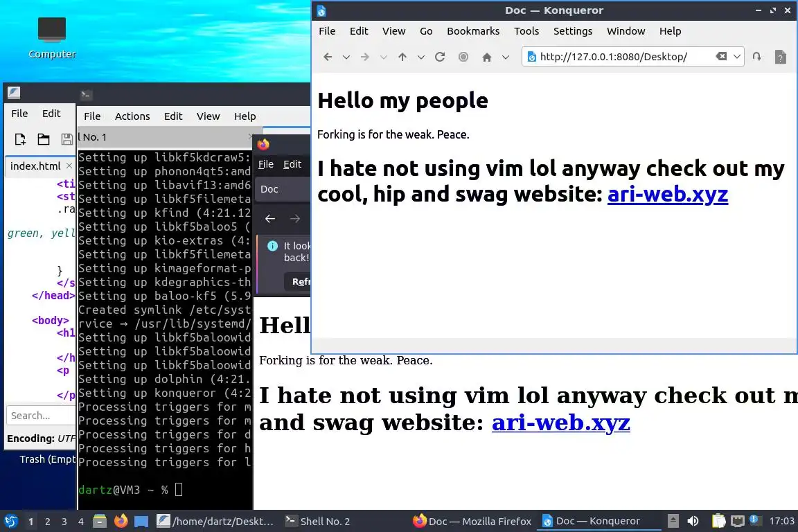Select the index.html editor tab
Image resolution: width=798 pixels, height=532 pixels.
click(35, 166)
